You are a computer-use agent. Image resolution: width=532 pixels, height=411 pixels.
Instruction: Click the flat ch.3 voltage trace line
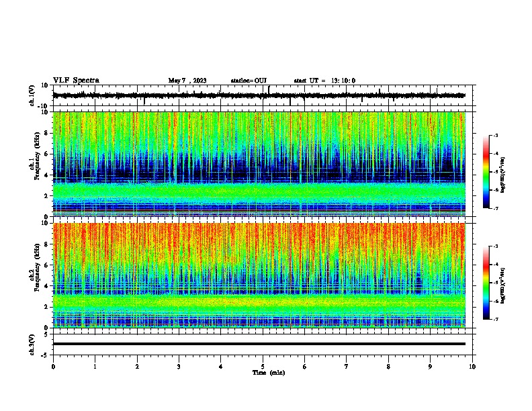[259, 344]
